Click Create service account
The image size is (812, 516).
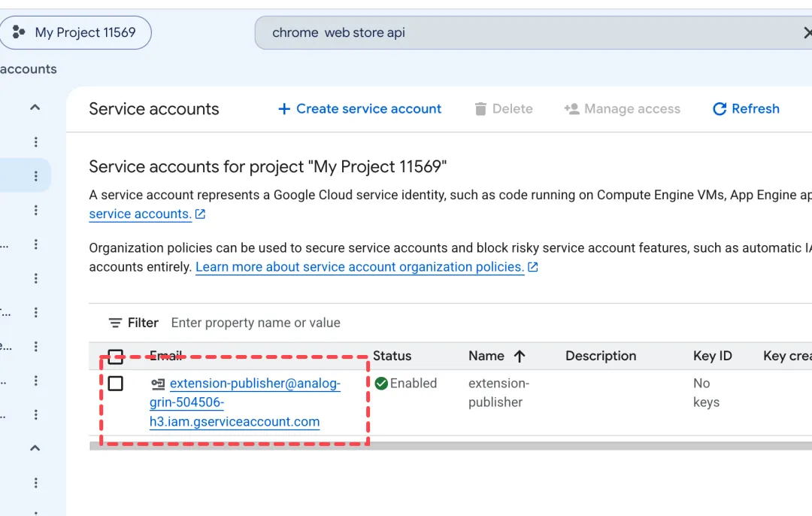(359, 109)
